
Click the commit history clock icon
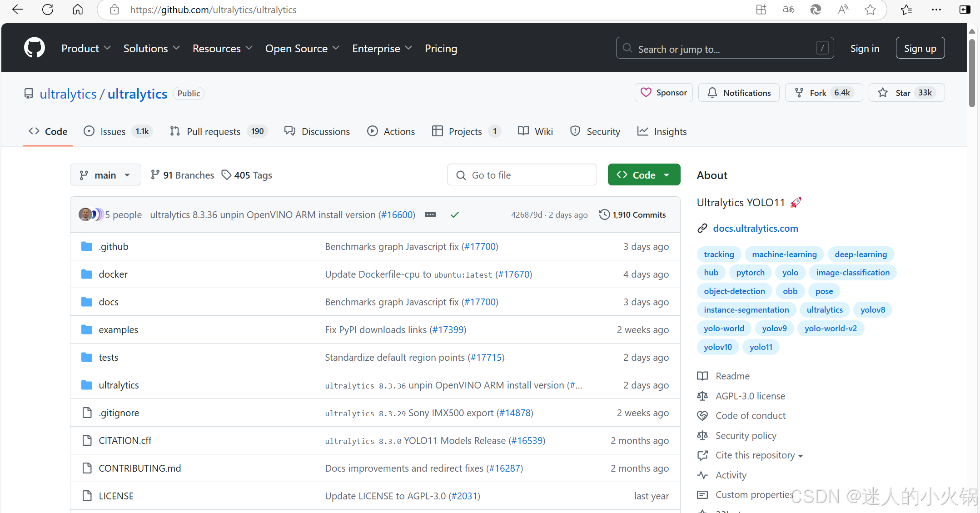pos(604,214)
